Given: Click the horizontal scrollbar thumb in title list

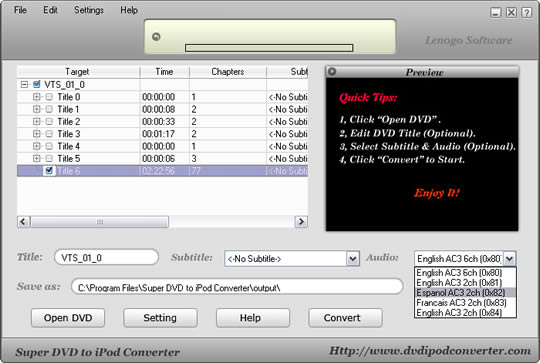Looking at the screenshot, I should click(x=100, y=222).
